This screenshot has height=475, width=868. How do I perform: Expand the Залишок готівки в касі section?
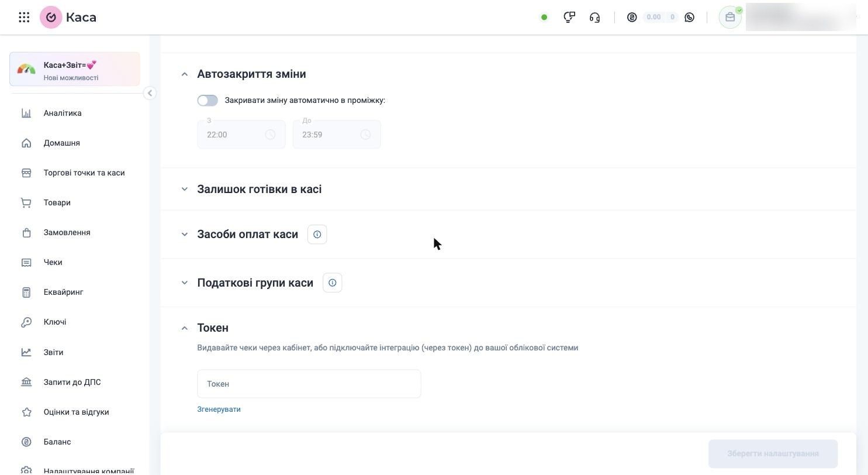(x=185, y=189)
